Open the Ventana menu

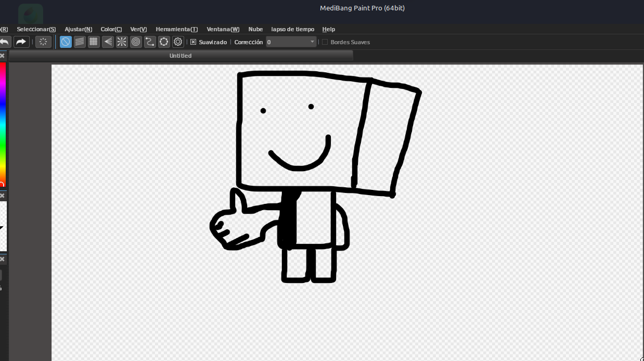click(223, 29)
